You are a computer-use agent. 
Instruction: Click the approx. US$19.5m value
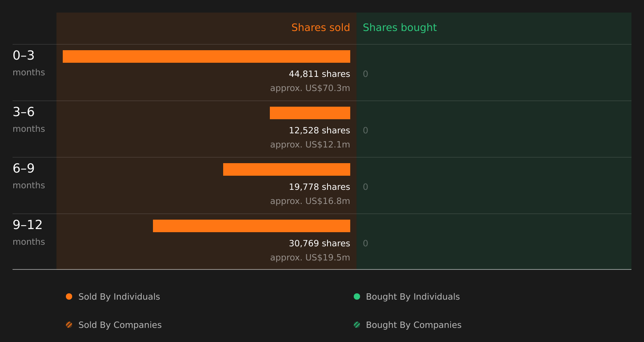[310, 258]
